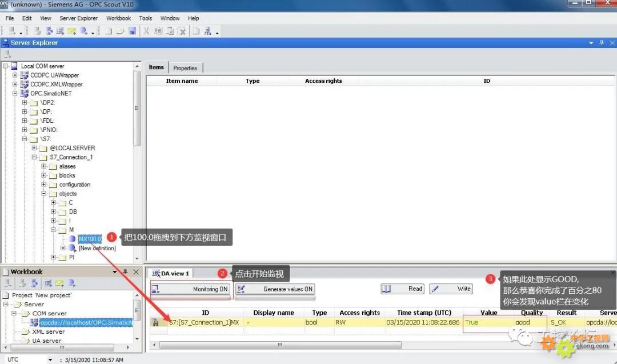Select the S7_Connection_1 folder
This screenshot has height=364, width=617.
pyautogui.click(x=71, y=157)
